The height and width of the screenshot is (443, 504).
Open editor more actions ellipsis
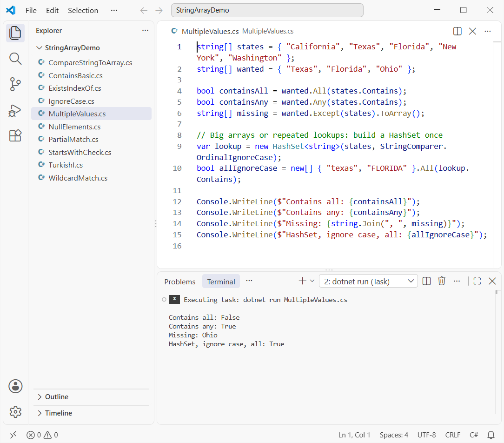(x=488, y=31)
